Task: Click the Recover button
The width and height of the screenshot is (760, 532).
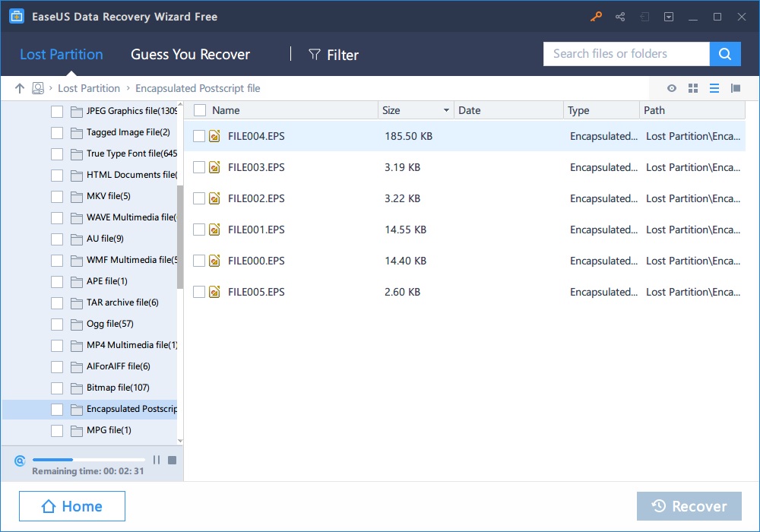Action: point(689,506)
